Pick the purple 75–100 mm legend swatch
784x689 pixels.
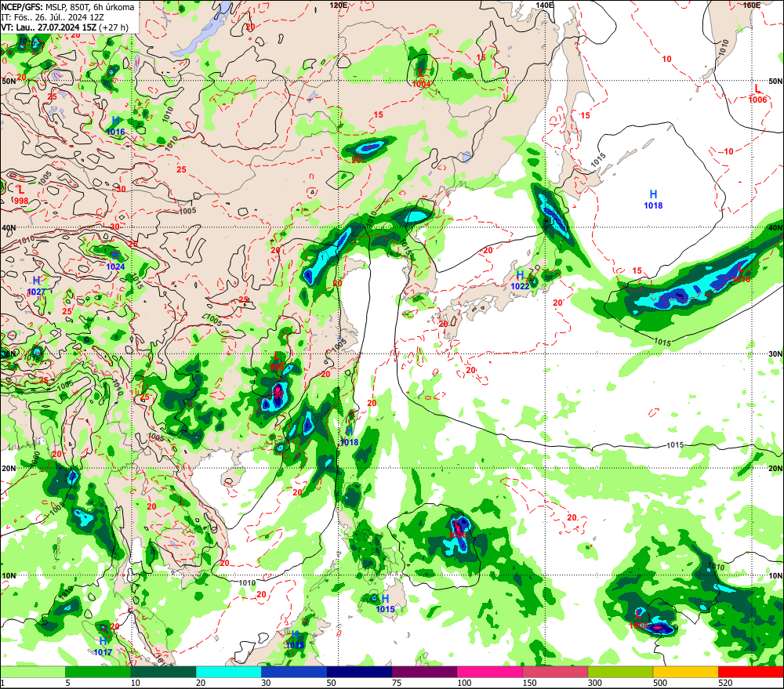tap(424, 672)
